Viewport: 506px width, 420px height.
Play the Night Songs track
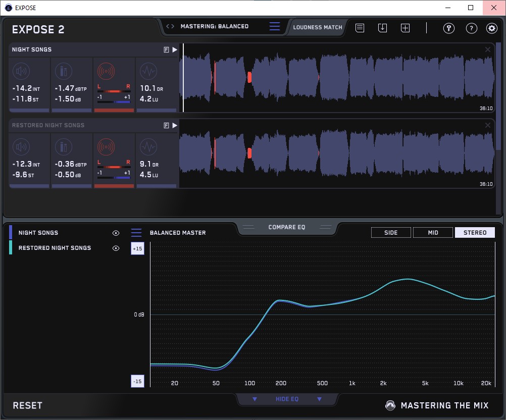tap(175, 49)
